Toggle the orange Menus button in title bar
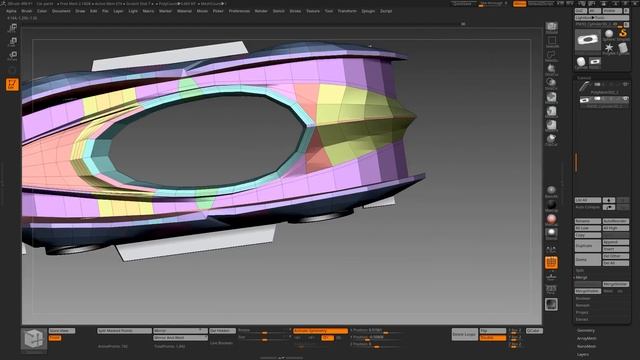Image resolution: width=640 pixels, height=360 pixels. tap(520, 4)
